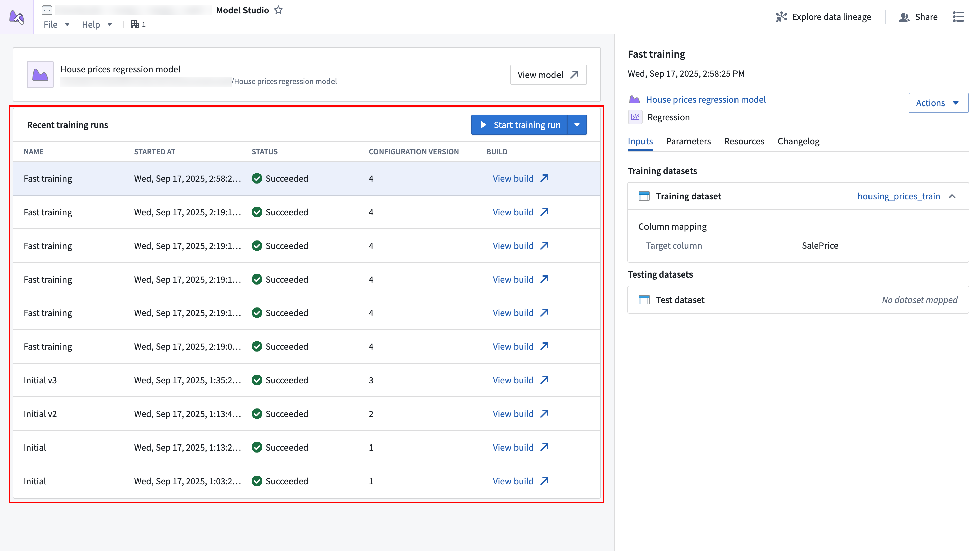The width and height of the screenshot is (980, 551).
Task: Click the archive file icon beside the title
Action: [47, 10]
